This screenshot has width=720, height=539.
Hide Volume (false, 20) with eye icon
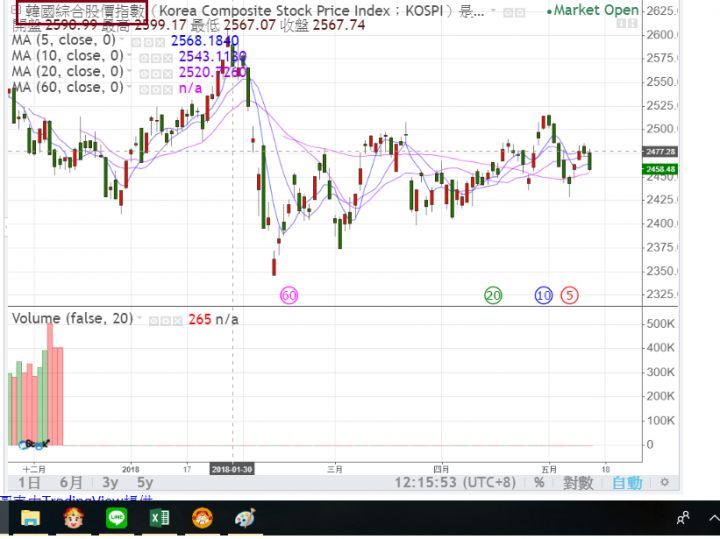(154, 321)
